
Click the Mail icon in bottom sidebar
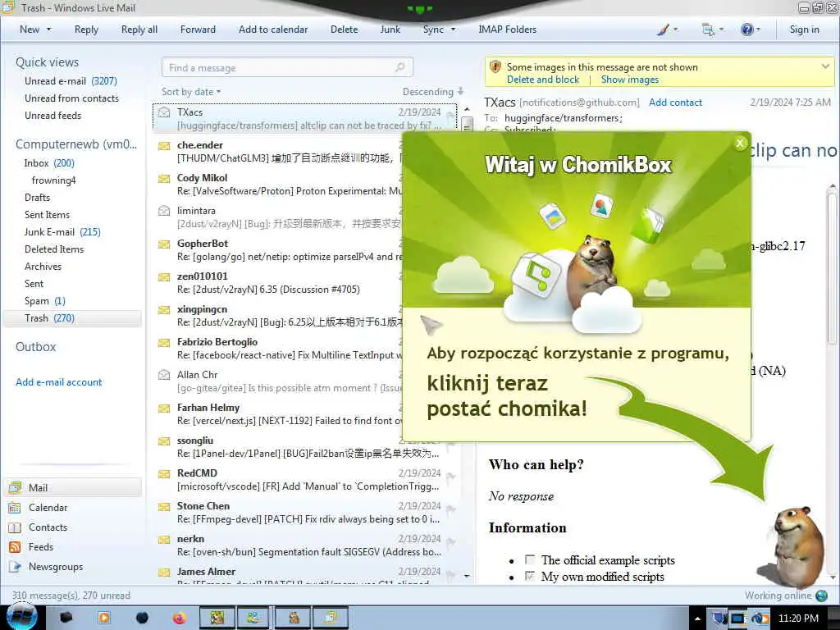point(15,487)
